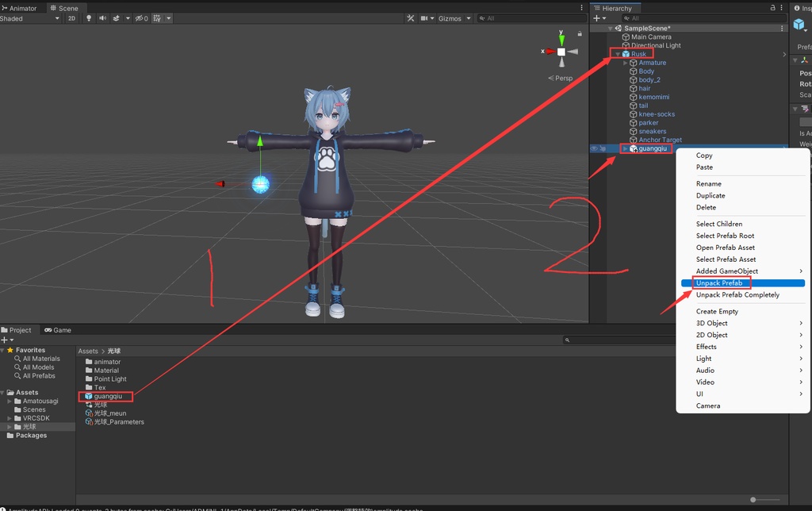Toggle pickability of the guangqiu object
812x511 pixels.
click(601, 148)
